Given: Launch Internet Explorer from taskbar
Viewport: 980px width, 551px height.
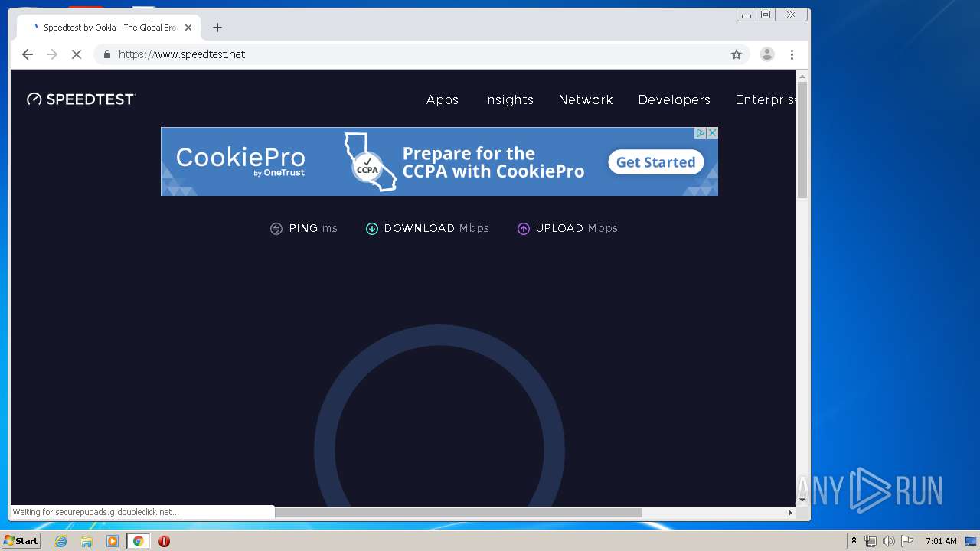Looking at the screenshot, I should tap(61, 541).
